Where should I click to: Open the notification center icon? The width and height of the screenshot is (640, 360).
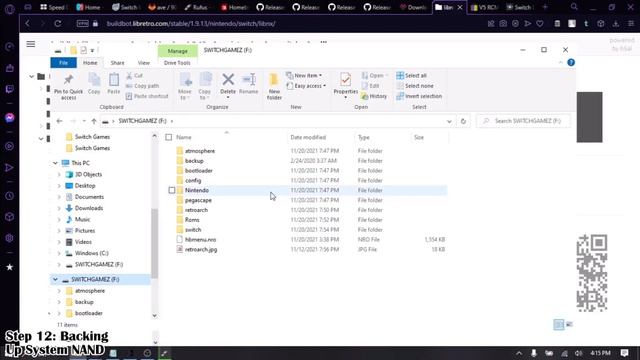click(624, 353)
